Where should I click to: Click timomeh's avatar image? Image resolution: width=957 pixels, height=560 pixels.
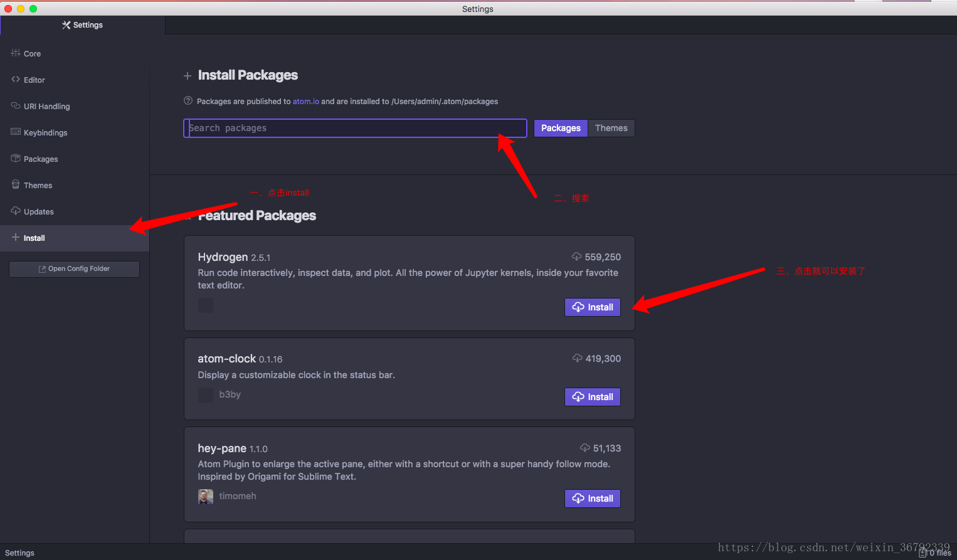tap(206, 497)
